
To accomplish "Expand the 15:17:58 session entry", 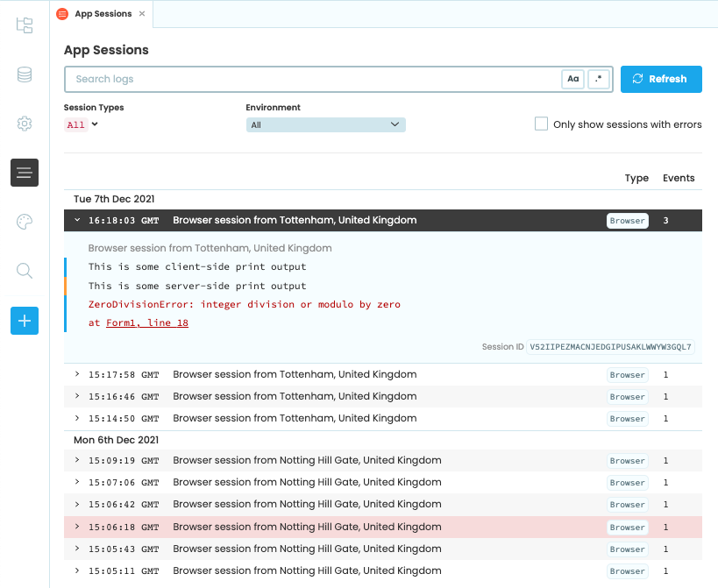I will click(x=77, y=374).
